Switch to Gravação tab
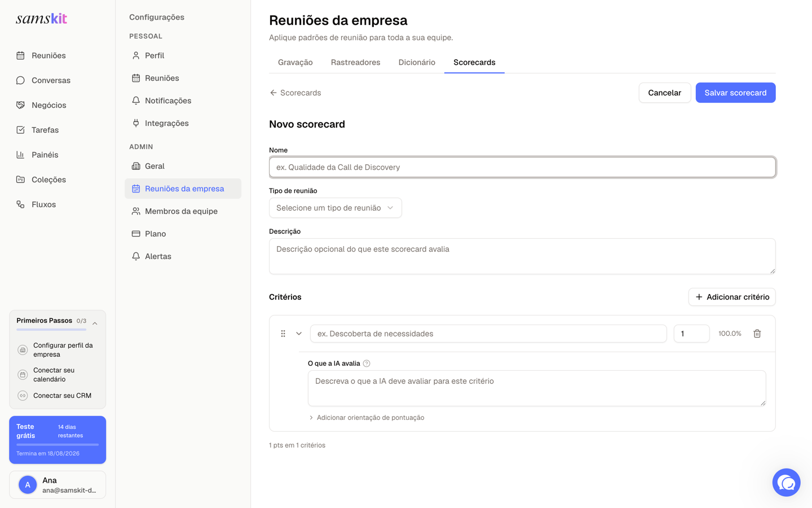The image size is (812, 508). click(295, 63)
